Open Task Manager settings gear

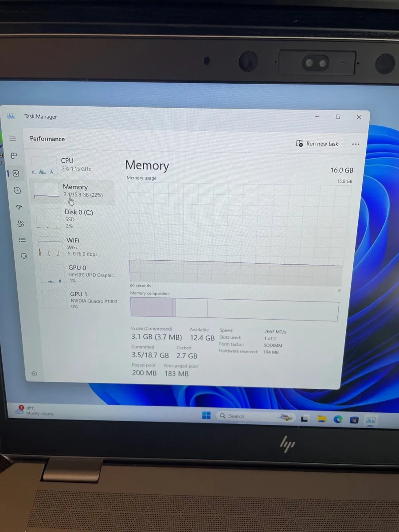(34, 373)
